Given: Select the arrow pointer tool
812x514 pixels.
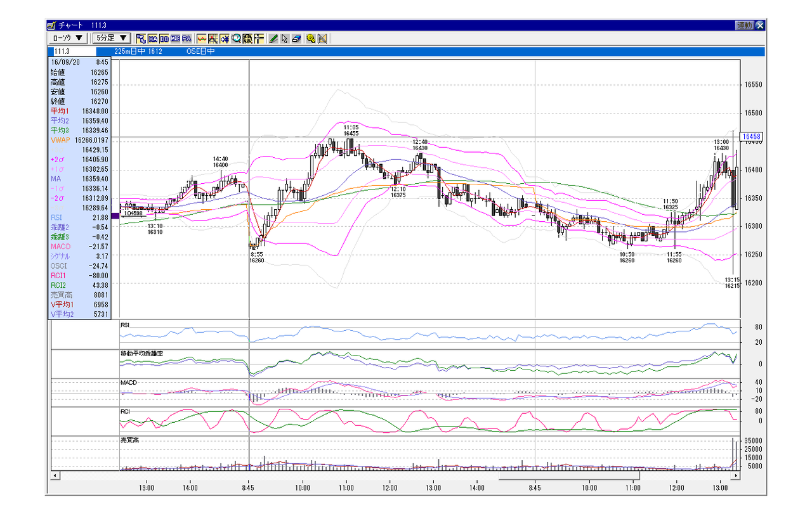Looking at the screenshot, I should [x=285, y=39].
